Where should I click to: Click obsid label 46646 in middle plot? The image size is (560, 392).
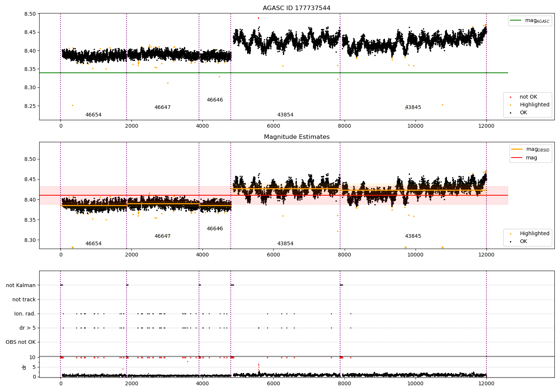tap(215, 229)
